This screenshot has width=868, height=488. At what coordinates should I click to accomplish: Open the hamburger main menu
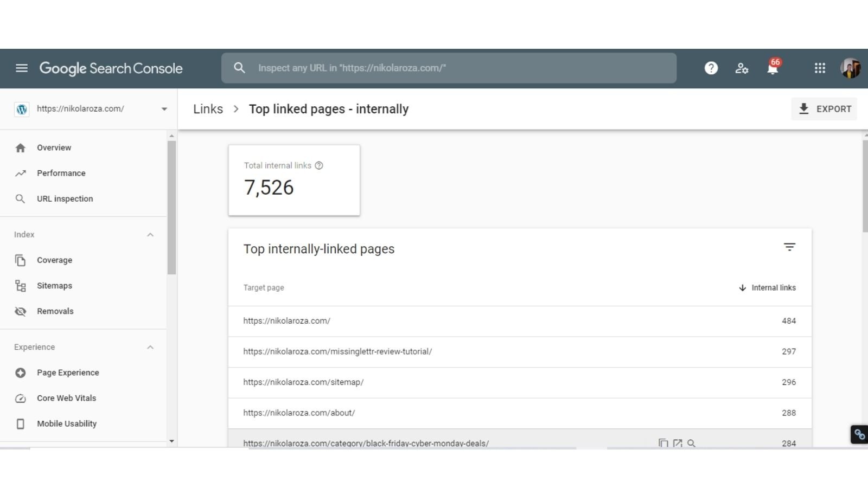[22, 68]
